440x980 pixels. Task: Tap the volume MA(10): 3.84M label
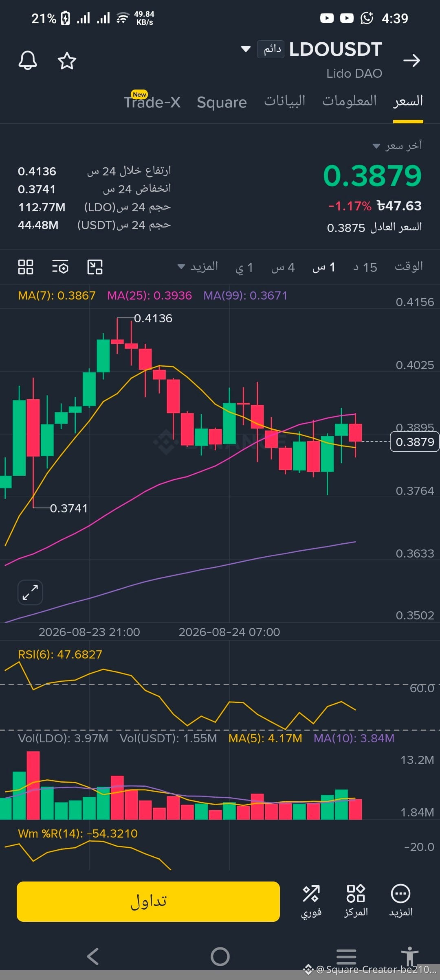tap(354, 738)
